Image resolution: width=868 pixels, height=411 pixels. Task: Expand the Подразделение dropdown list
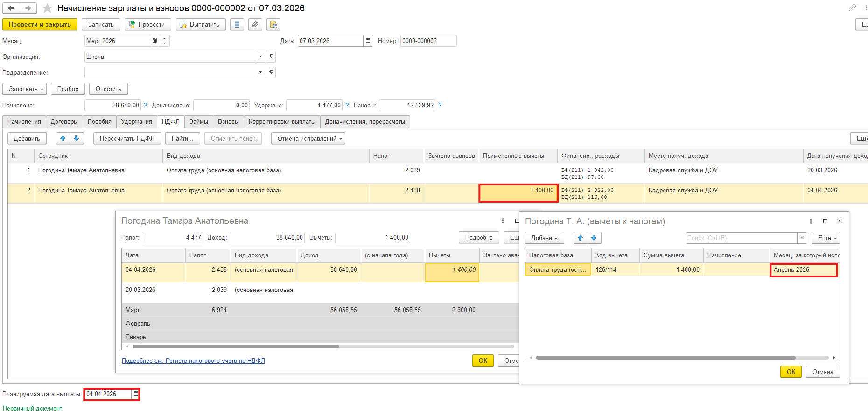[x=261, y=72]
